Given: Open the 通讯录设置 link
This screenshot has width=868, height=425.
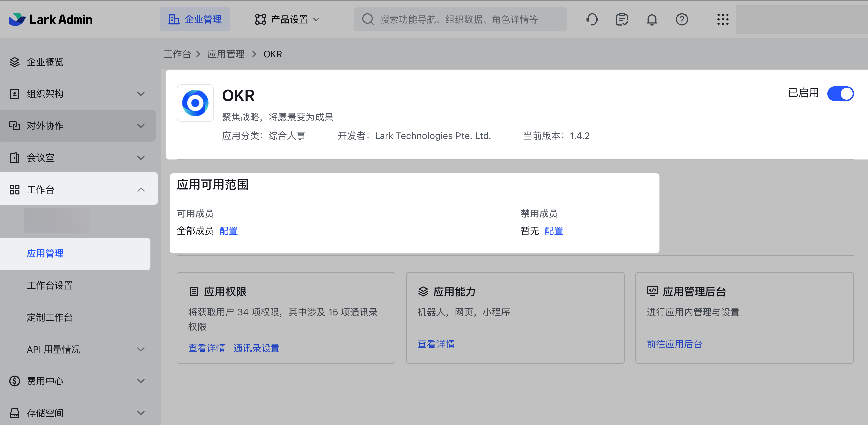Looking at the screenshot, I should (x=257, y=348).
